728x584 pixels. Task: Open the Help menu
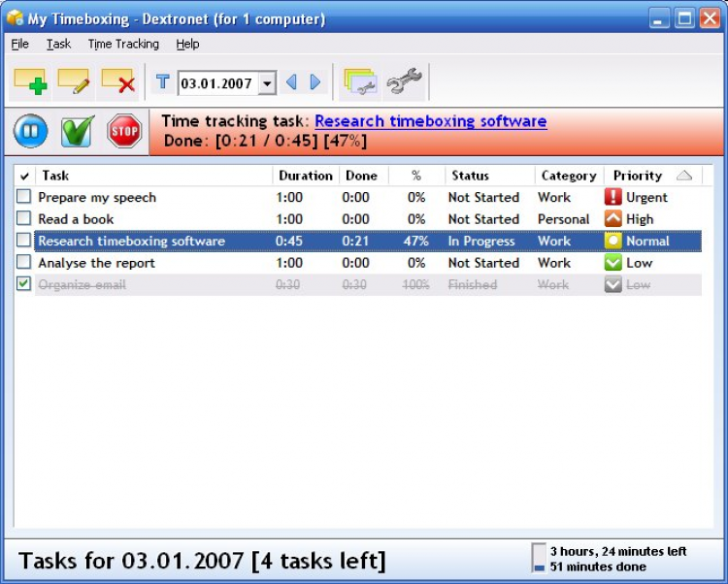(x=187, y=44)
